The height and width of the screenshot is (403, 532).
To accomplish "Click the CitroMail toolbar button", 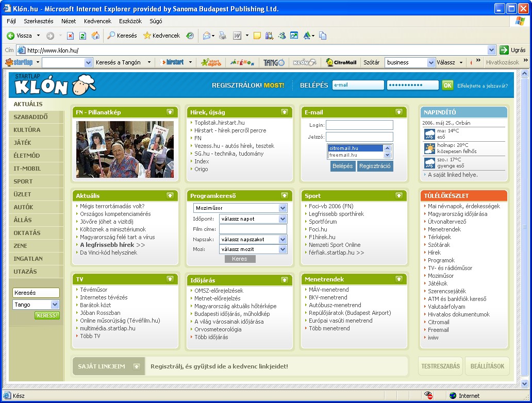I will pyautogui.click(x=341, y=62).
